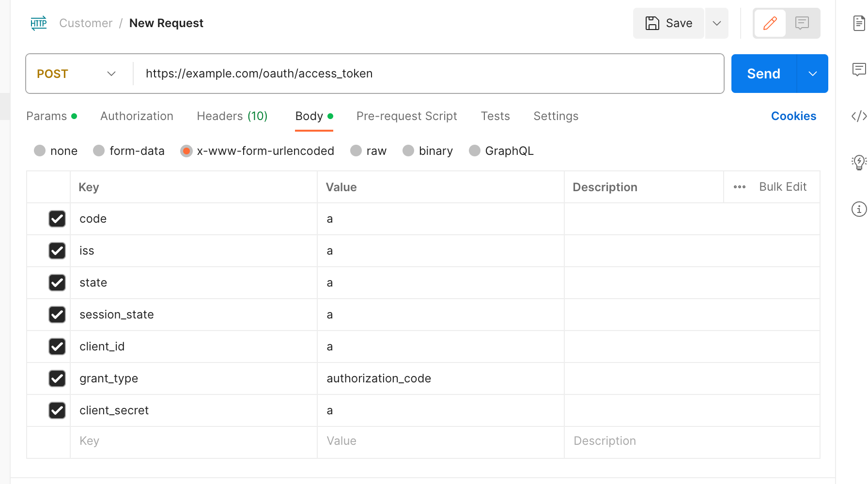Viewport: 868px width, 484px height.
Task: Click the HTTP request type icon
Action: (x=38, y=23)
